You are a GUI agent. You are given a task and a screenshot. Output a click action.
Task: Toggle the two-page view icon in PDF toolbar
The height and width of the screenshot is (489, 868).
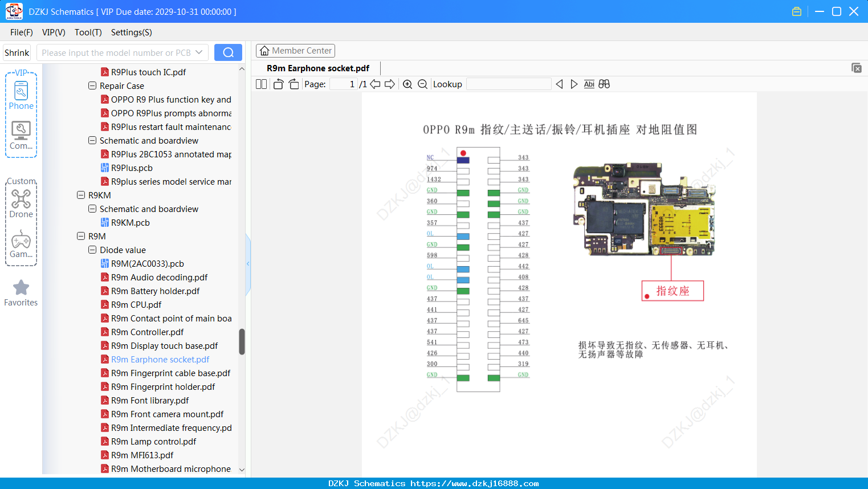point(261,84)
